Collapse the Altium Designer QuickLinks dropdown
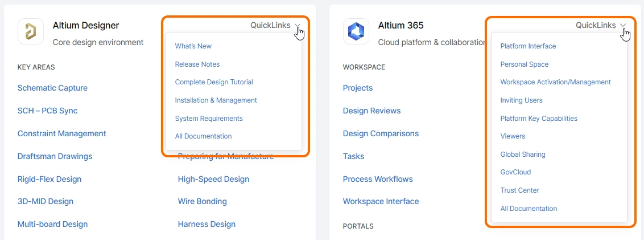The height and width of the screenshot is (240, 644). [276, 26]
